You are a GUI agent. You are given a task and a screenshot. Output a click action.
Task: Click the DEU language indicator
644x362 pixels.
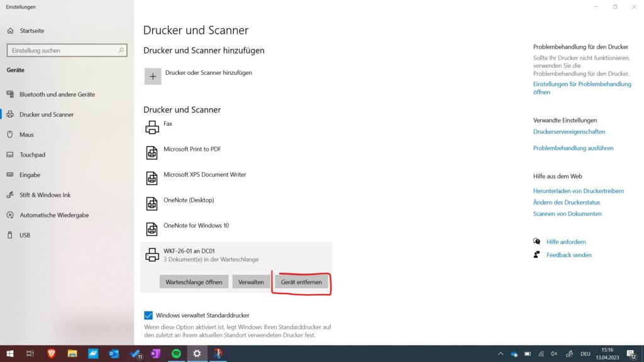(x=586, y=354)
